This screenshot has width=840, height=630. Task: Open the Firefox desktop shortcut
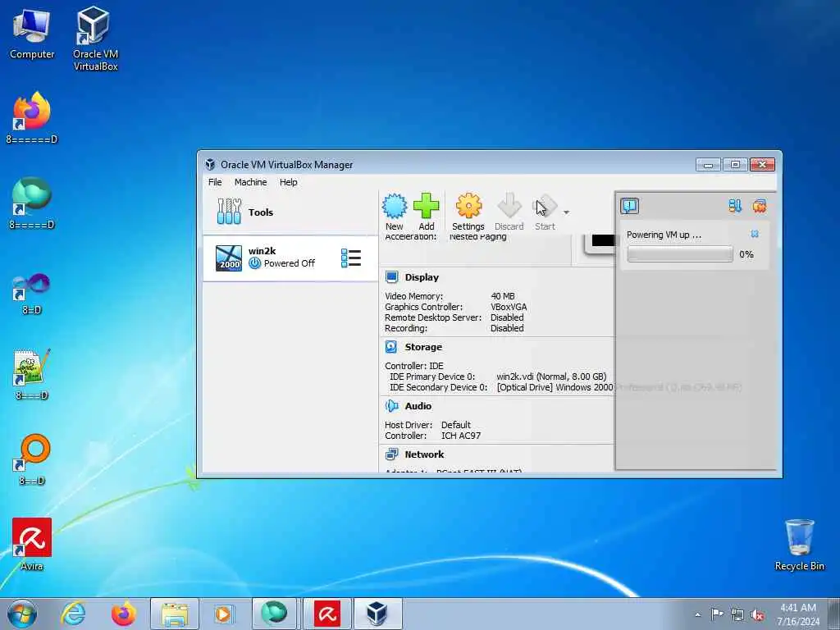pos(32,118)
